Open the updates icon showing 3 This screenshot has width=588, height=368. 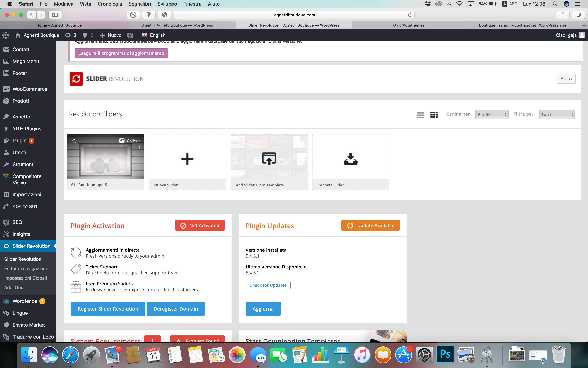tap(71, 35)
